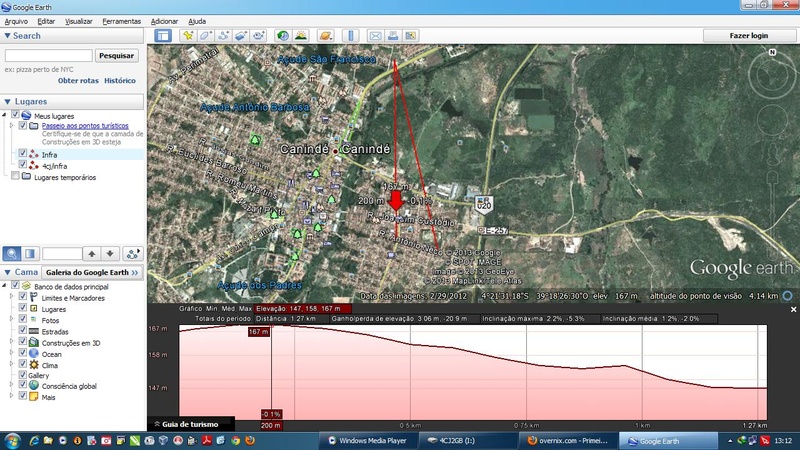
Task: Open Galeria do Google Earth
Action: [x=92, y=272]
